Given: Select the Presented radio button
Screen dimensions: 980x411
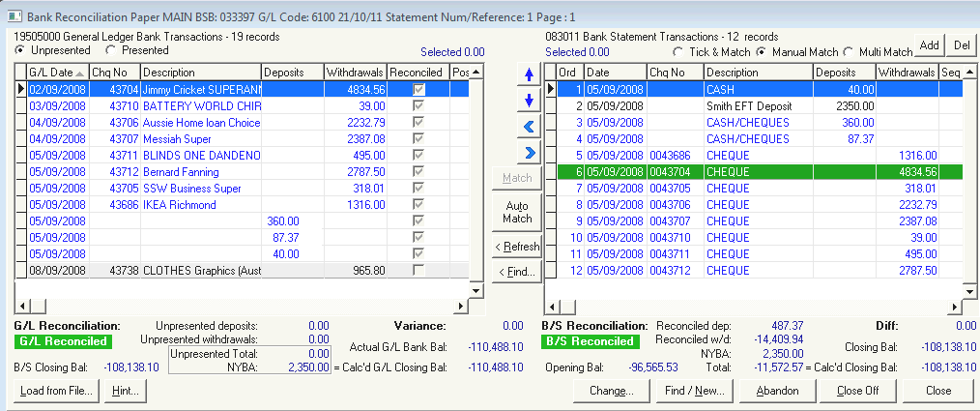Looking at the screenshot, I should click(x=110, y=50).
